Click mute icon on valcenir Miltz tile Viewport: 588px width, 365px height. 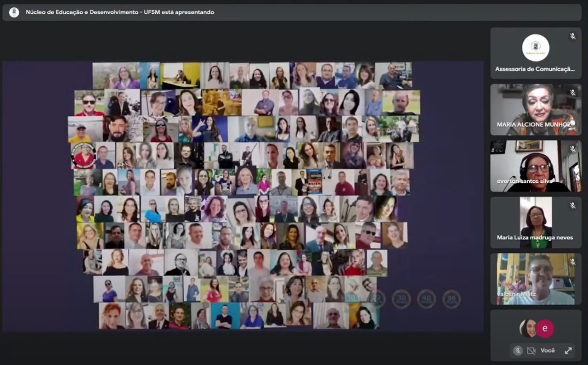pyautogui.click(x=572, y=262)
